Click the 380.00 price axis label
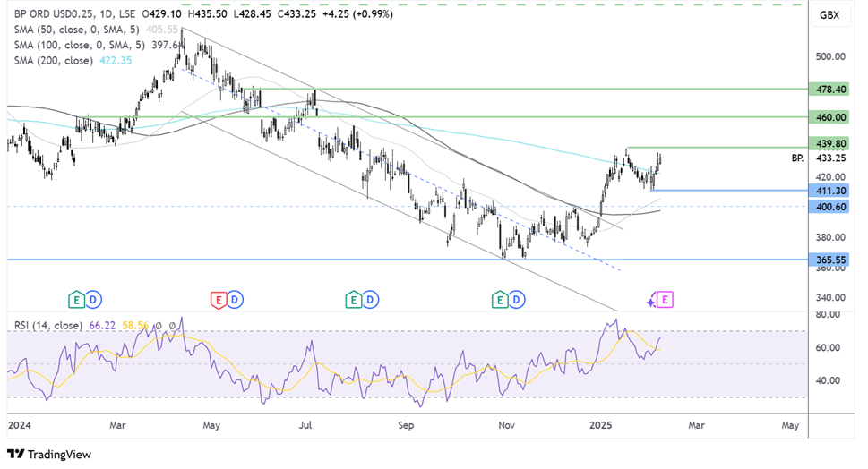868x469 pixels. click(x=830, y=237)
